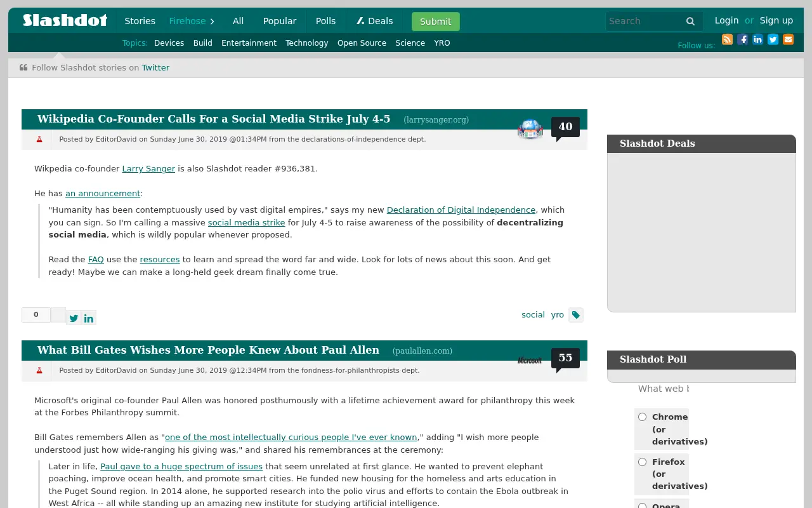This screenshot has height=508, width=812.
Task: Open the Firehose menu item
Action: coord(187,21)
